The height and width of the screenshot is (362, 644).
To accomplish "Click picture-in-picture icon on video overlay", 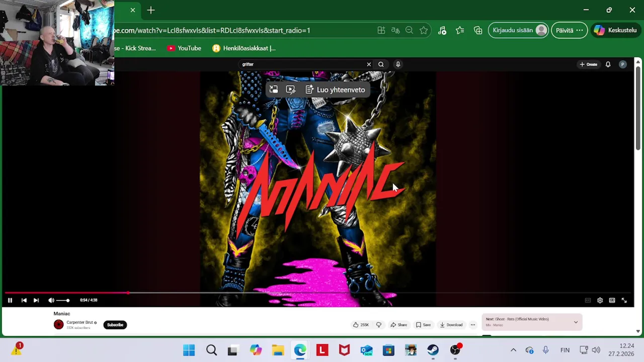I will pos(274,89).
